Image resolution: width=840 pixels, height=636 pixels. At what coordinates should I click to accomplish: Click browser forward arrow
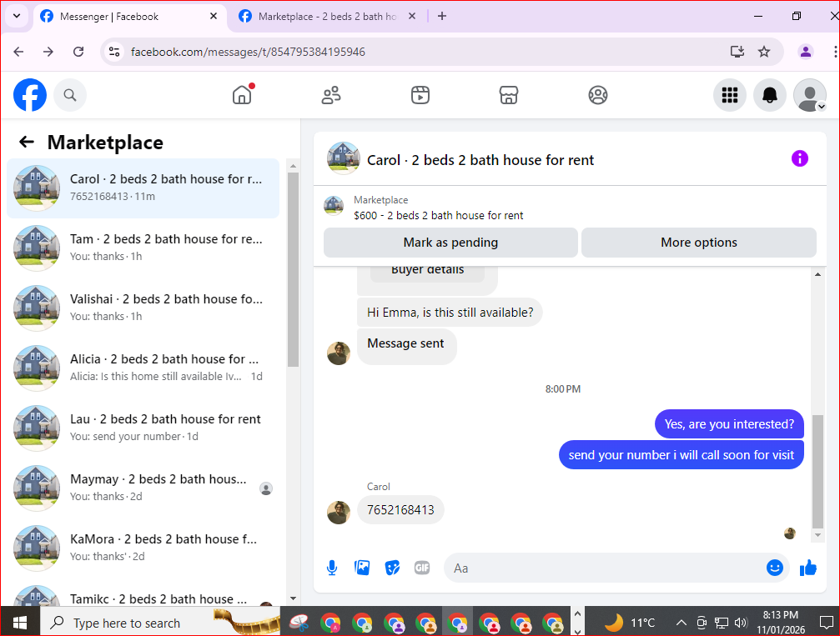[x=48, y=52]
